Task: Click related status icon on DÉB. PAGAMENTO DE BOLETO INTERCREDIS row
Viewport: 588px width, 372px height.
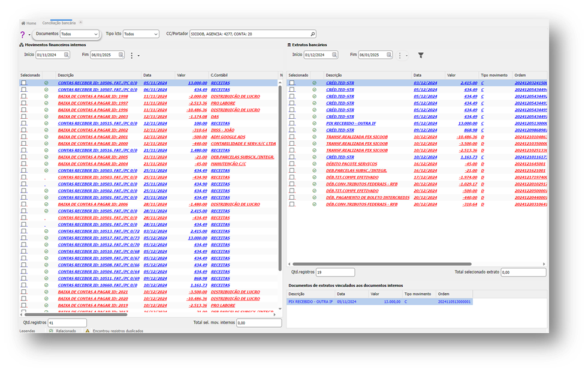Action: pos(314,198)
